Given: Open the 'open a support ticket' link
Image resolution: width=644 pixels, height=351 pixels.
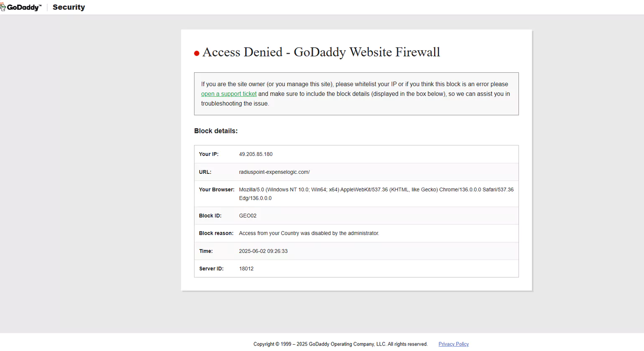Looking at the screenshot, I should (x=229, y=94).
